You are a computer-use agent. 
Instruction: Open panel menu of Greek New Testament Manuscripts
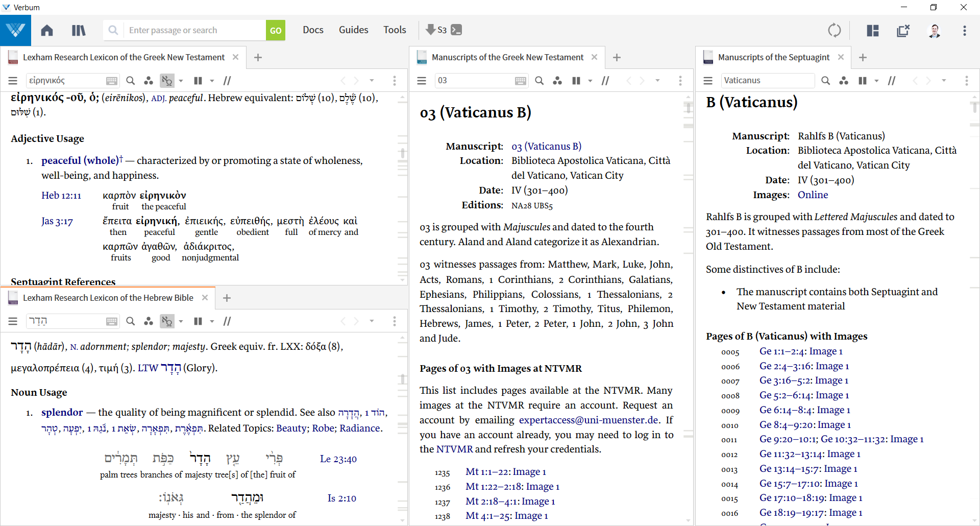pos(422,81)
